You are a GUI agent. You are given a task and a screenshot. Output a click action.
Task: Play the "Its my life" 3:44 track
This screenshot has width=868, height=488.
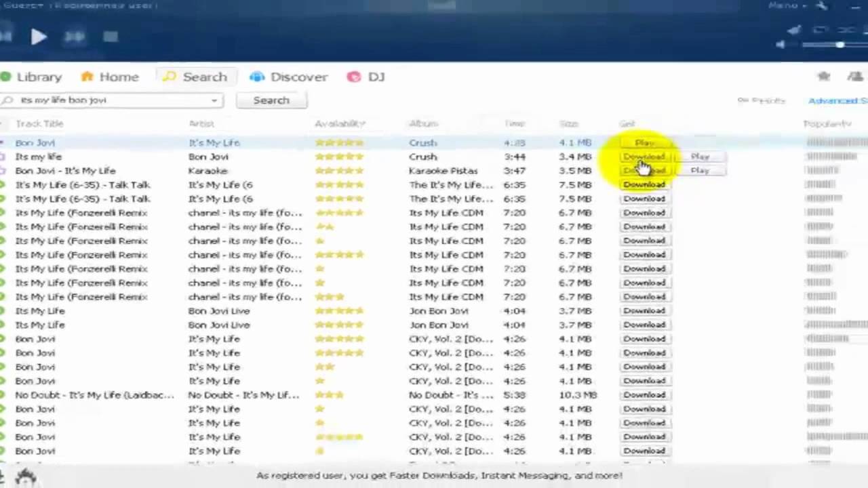tap(700, 157)
